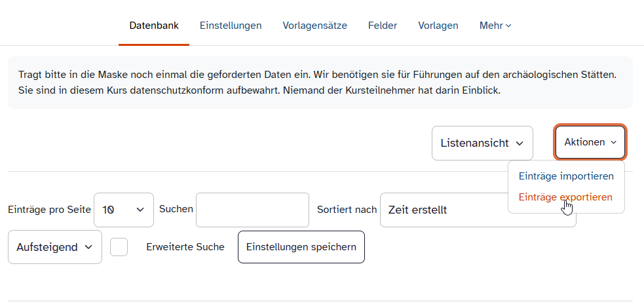Click into the Suchen text field
This screenshot has height=304, width=644.
(x=252, y=210)
